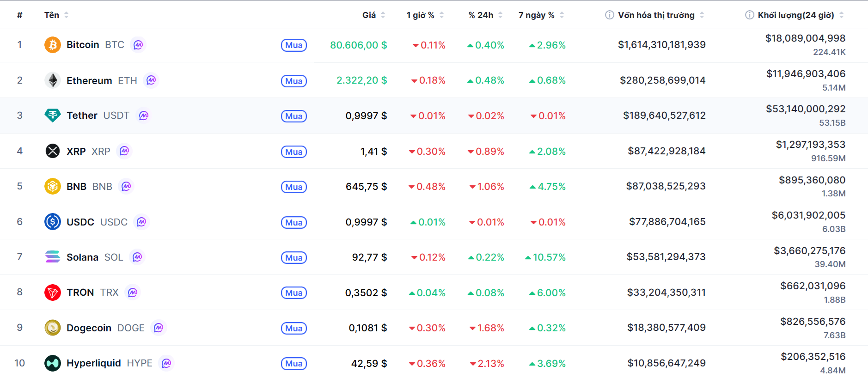Click the XRP coin logo

(53, 151)
